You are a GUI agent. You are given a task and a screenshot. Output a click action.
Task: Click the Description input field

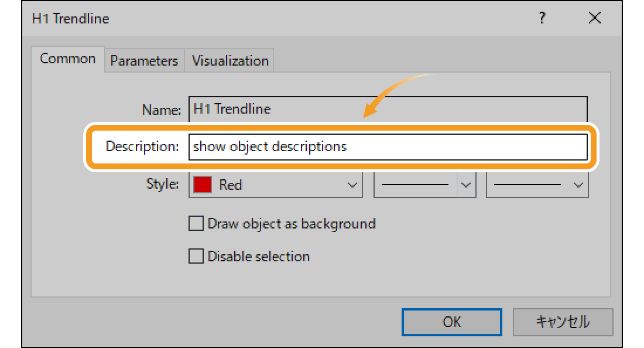(388, 146)
